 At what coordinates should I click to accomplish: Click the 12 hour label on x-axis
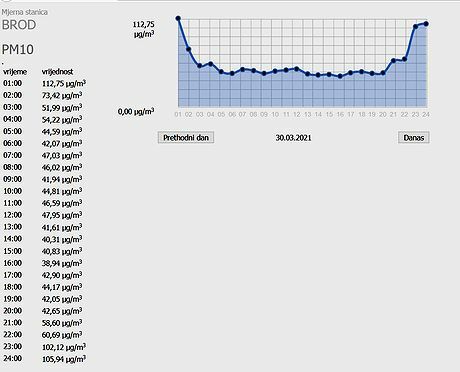pos(297,114)
